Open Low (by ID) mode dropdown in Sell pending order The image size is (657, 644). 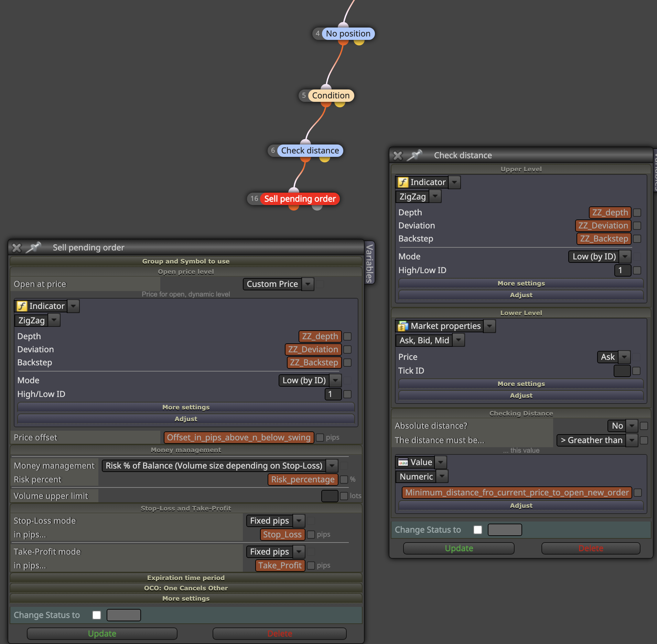(x=335, y=380)
